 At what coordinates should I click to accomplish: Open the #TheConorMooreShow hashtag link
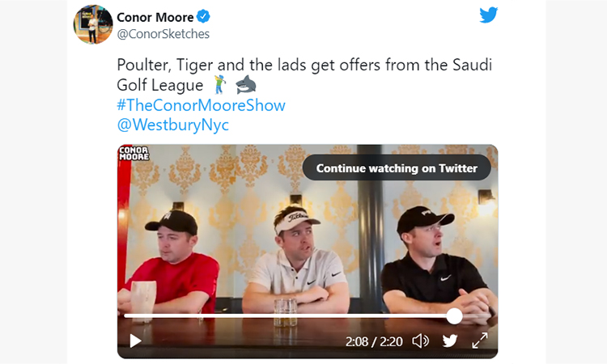pos(201,105)
